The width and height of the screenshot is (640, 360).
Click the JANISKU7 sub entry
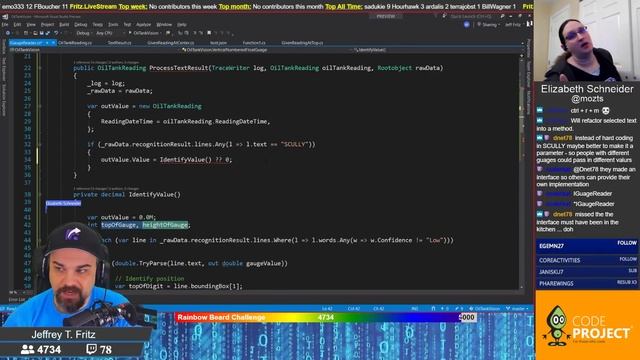click(587, 271)
